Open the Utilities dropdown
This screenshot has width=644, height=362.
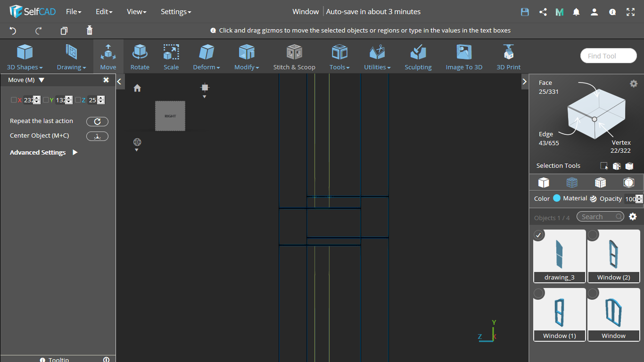(377, 57)
